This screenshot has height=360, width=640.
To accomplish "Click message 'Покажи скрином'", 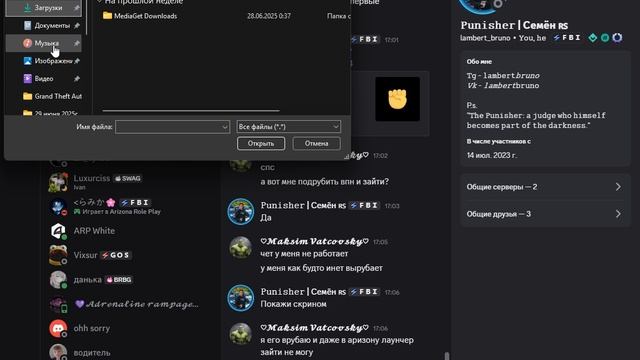I will 293,304.
